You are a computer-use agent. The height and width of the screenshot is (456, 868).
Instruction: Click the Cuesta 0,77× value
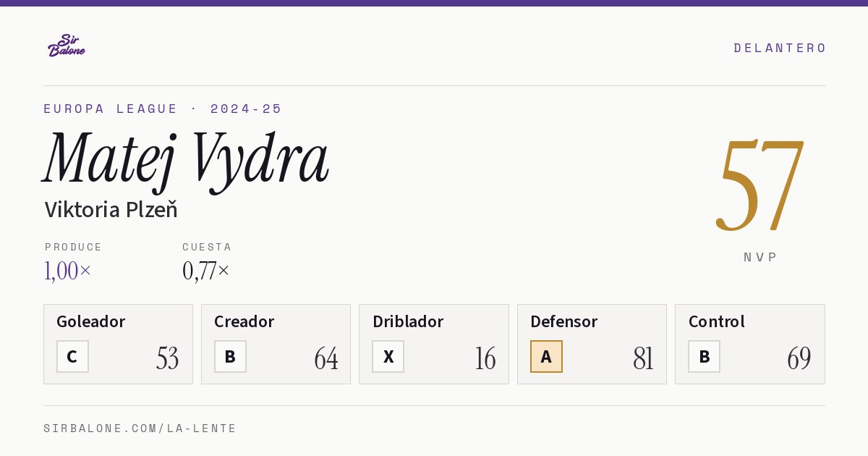pos(206,271)
